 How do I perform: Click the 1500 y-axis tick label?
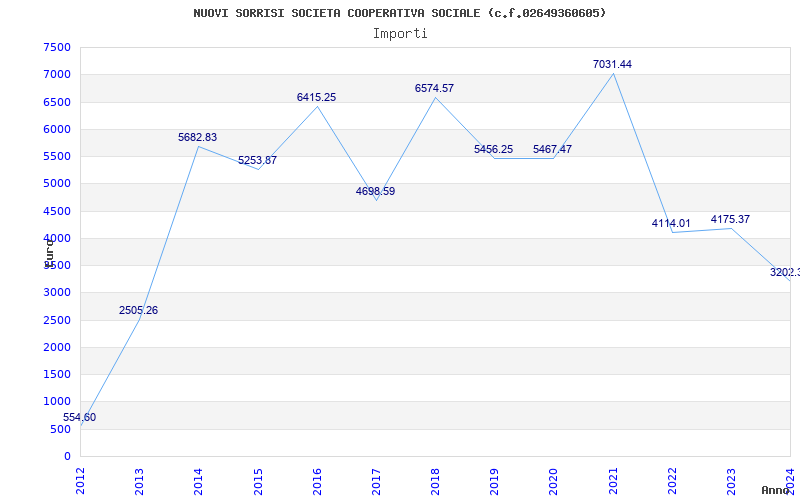click(x=57, y=374)
